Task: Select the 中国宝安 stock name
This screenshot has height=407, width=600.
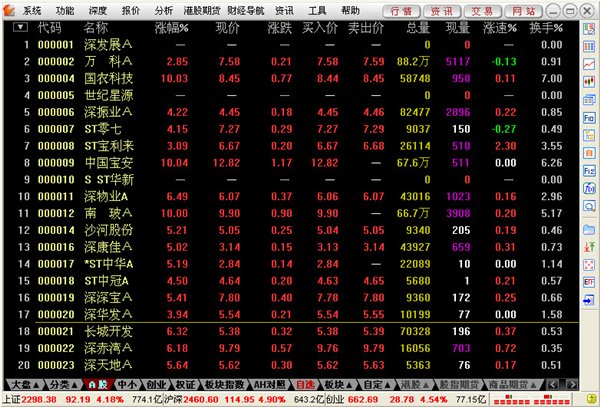Action: [109, 163]
